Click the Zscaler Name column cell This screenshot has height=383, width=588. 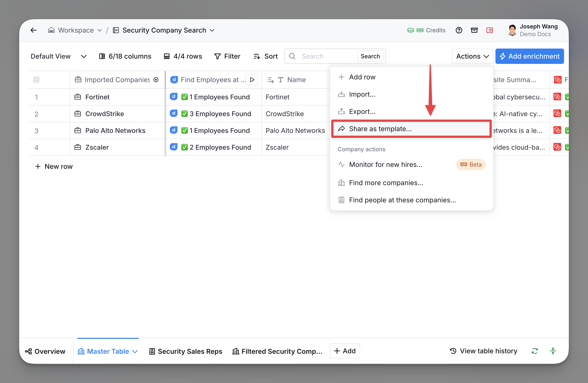click(295, 147)
